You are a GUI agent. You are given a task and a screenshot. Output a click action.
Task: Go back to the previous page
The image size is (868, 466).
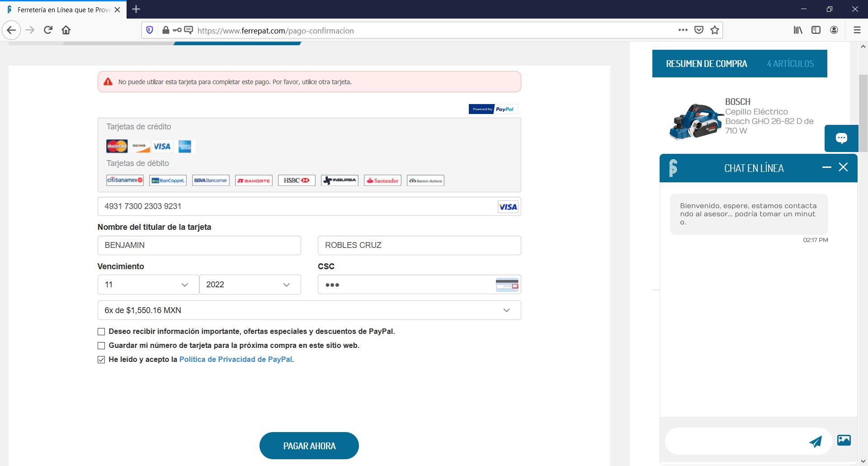click(x=11, y=30)
